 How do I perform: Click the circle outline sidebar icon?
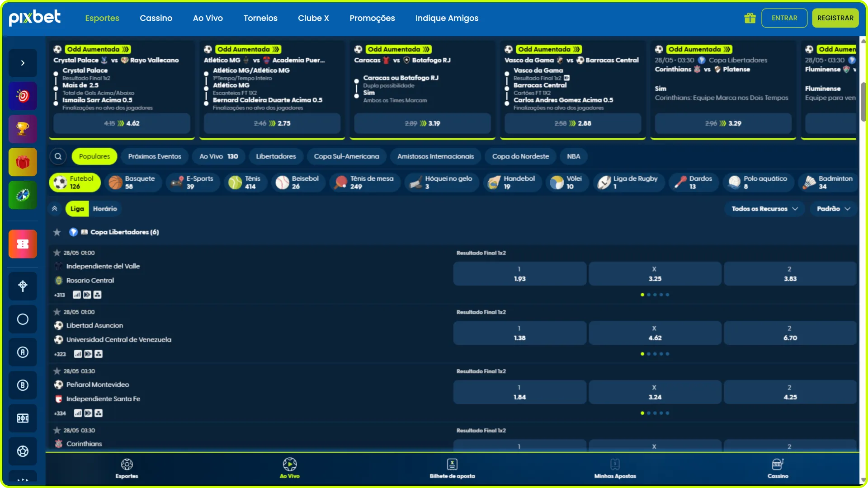pyautogui.click(x=23, y=319)
